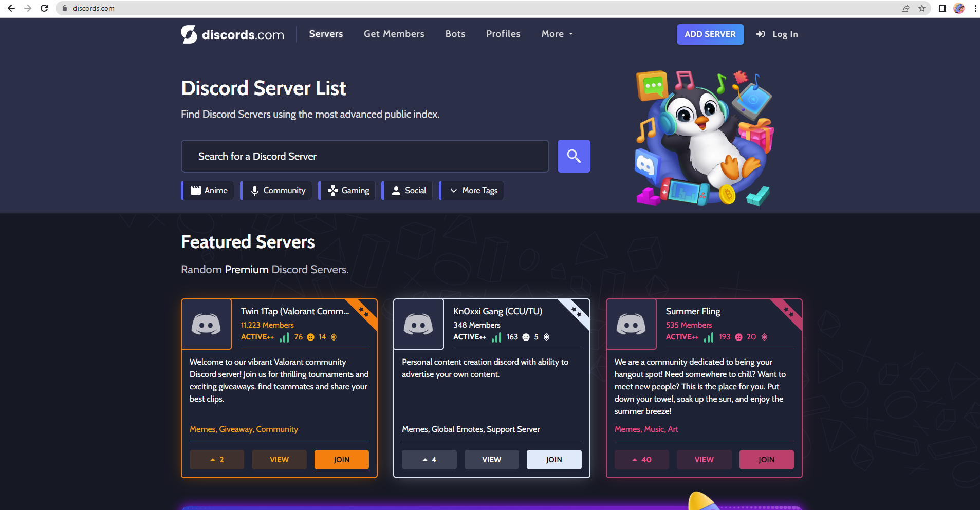Click the browser reload icon
The height and width of the screenshot is (510, 980).
click(x=44, y=8)
